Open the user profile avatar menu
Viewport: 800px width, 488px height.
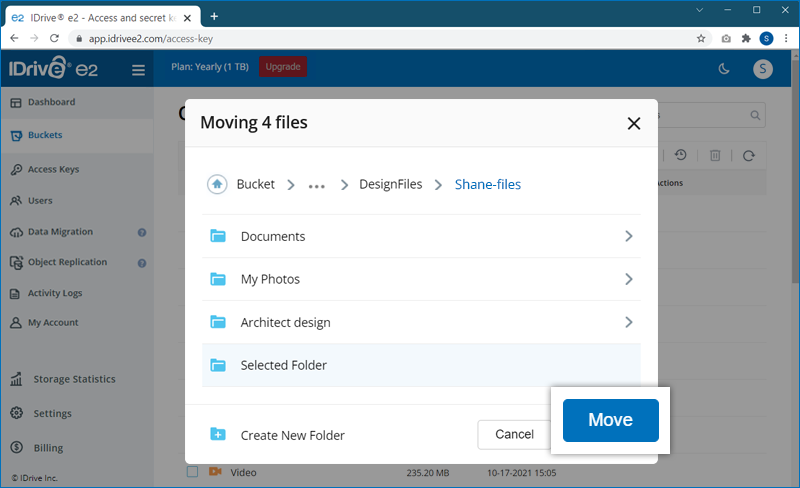764,69
